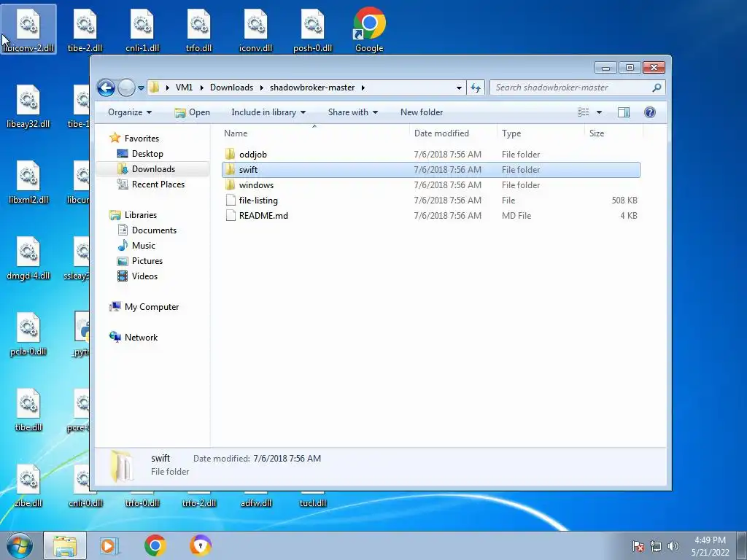Click the MD File type cell
This screenshot has width=747, height=560.
516,215
